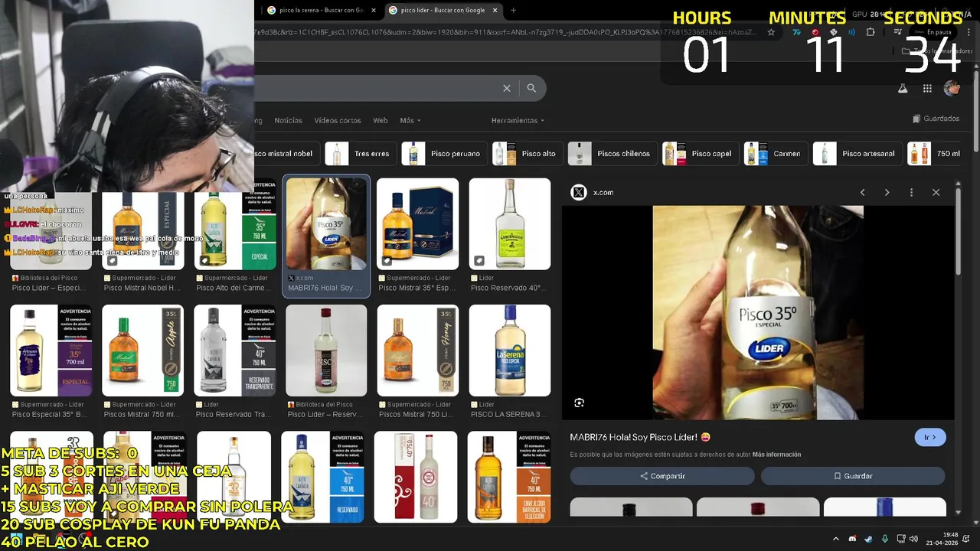Open the large Pisco 35° Lider preview image
Screen dimensions: 980x551
point(758,312)
